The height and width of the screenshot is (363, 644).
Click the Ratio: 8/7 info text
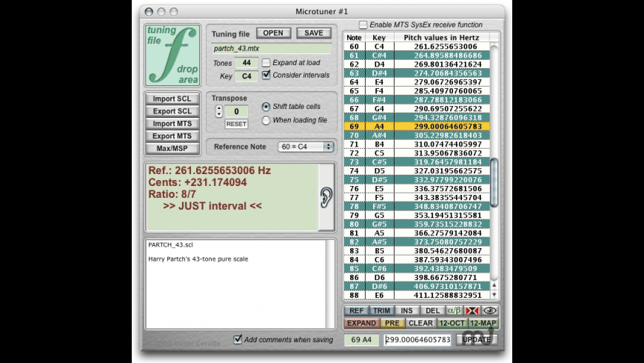click(172, 194)
